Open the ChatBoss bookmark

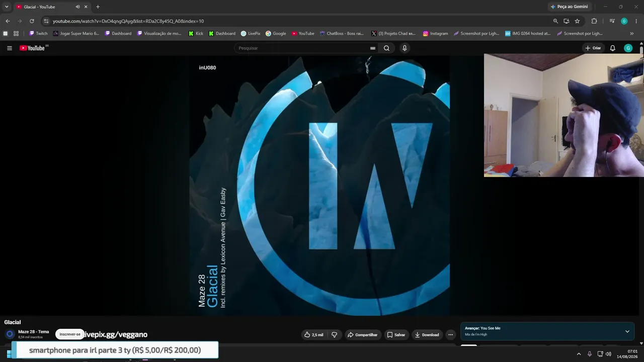point(342,34)
